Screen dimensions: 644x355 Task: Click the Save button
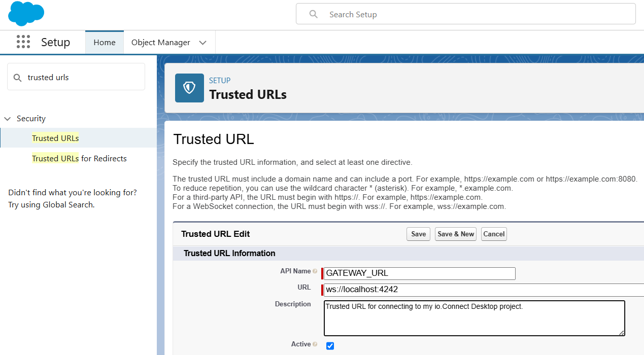coord(419,234)
